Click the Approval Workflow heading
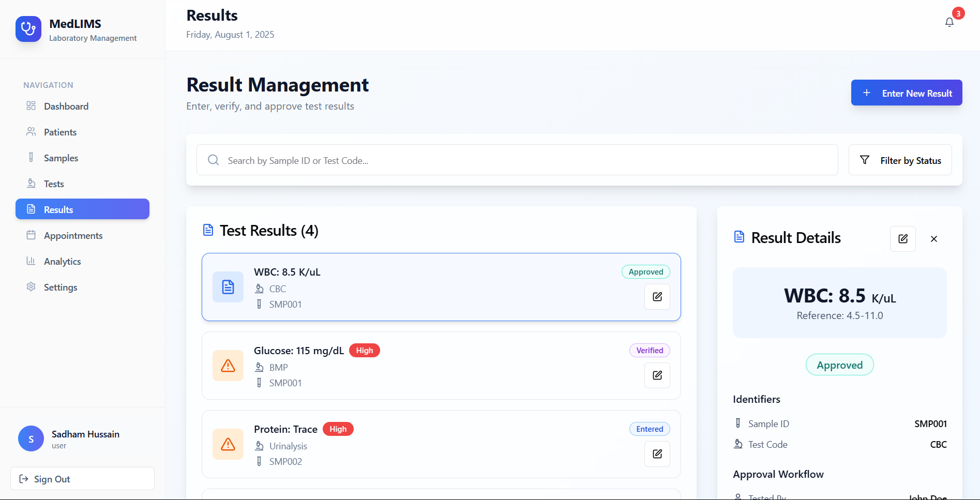 (x=778, y=474)
